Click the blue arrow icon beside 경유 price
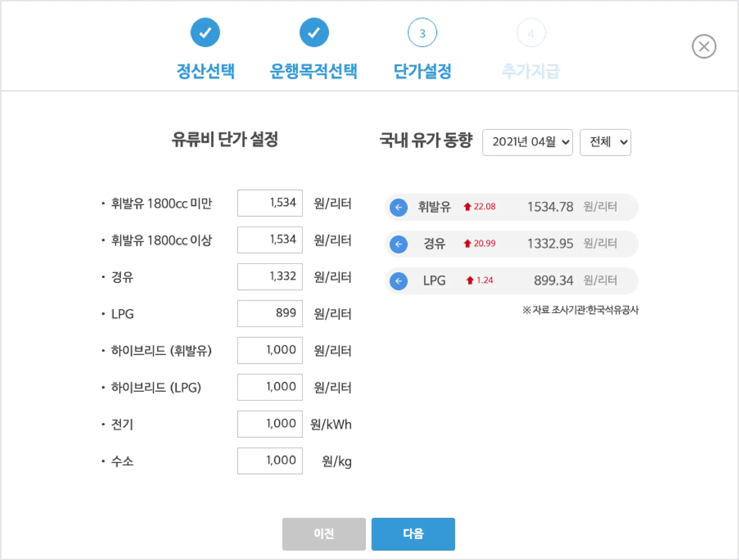 pos(398,244)
